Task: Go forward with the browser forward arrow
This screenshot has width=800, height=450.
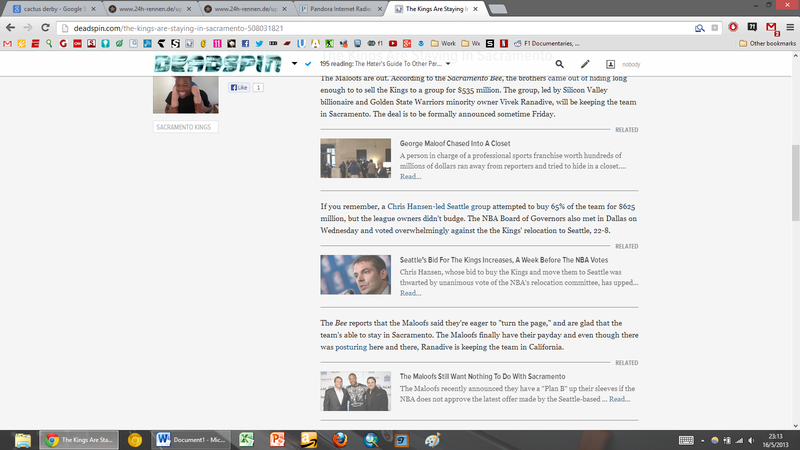Action: coord(28,28)
